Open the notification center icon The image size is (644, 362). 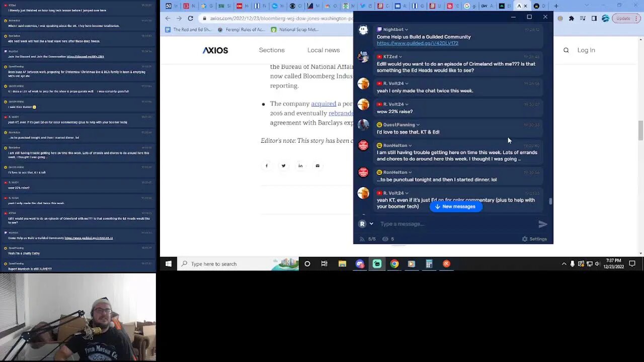point(632,263)
